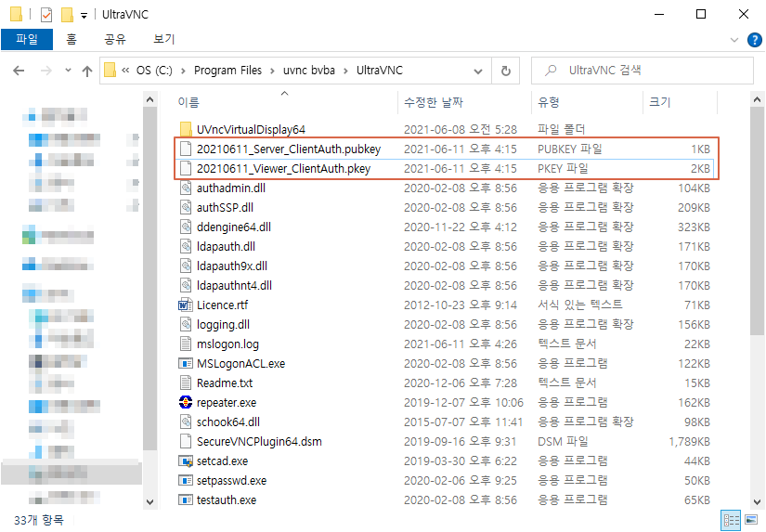The height and width of the screenshot is (532, 766).
Task: Switch to large icons view layout icon
Action: [x=751, y=520]
